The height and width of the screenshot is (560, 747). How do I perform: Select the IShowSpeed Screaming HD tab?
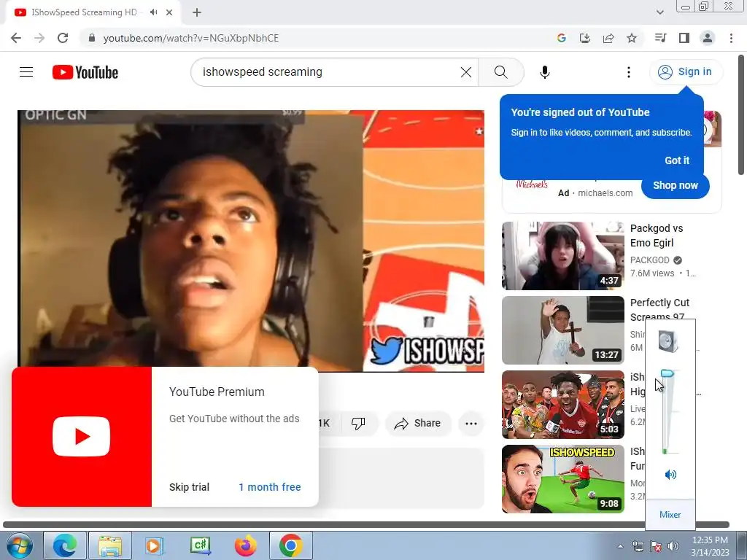tap(84, 12)
